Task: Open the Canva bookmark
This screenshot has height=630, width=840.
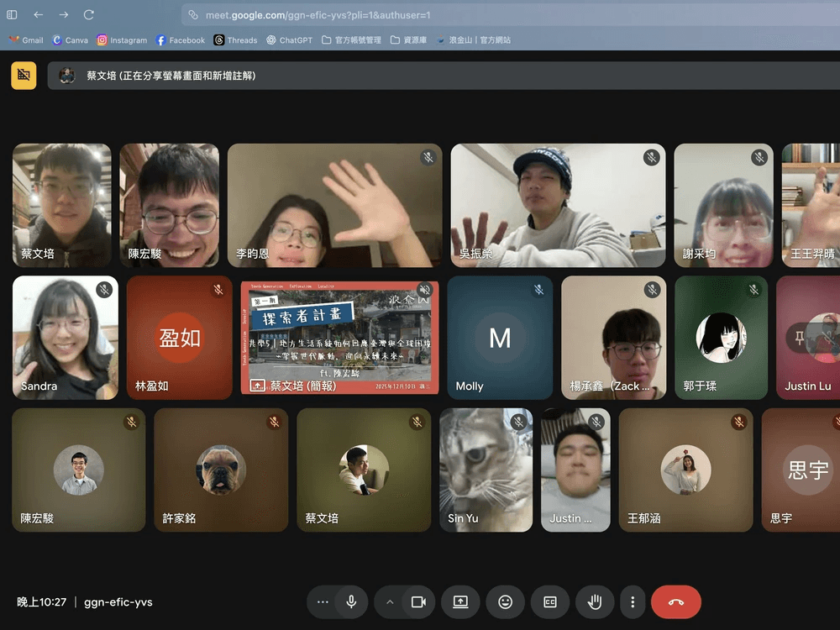Action: 71,40
